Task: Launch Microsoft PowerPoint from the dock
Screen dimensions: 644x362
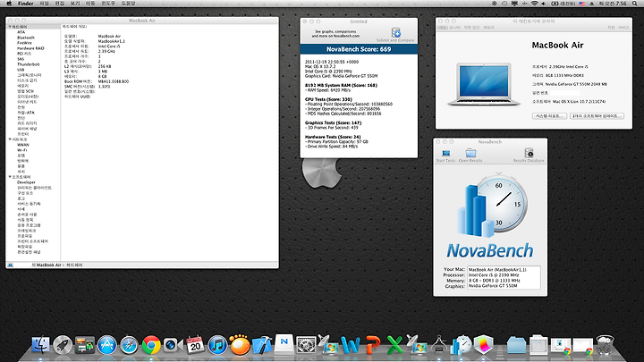Action: click(x=372, y=345)
